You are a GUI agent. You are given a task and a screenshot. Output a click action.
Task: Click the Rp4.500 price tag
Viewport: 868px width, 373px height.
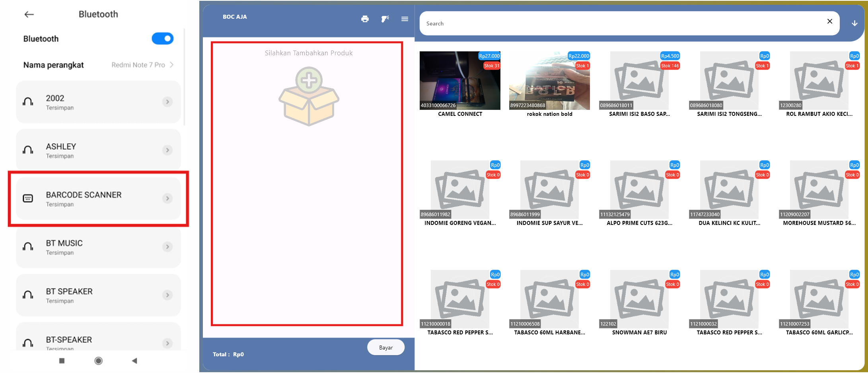coord(670,56)
